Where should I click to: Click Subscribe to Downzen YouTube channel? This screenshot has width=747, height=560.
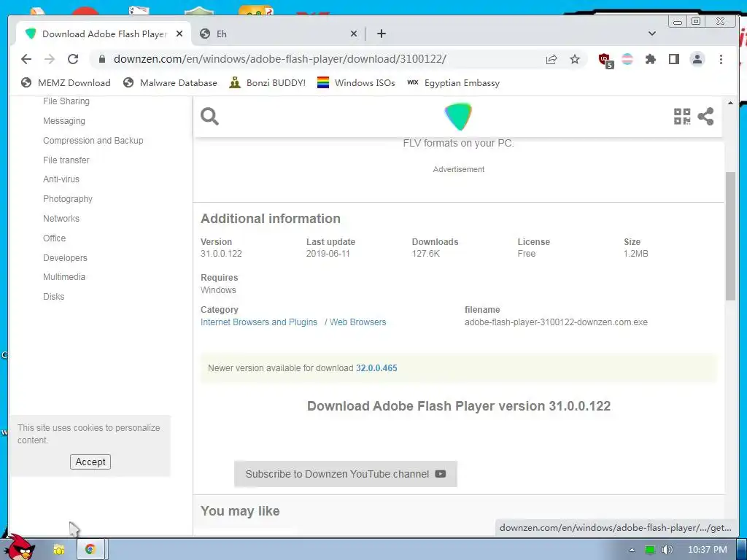(345, 474)
